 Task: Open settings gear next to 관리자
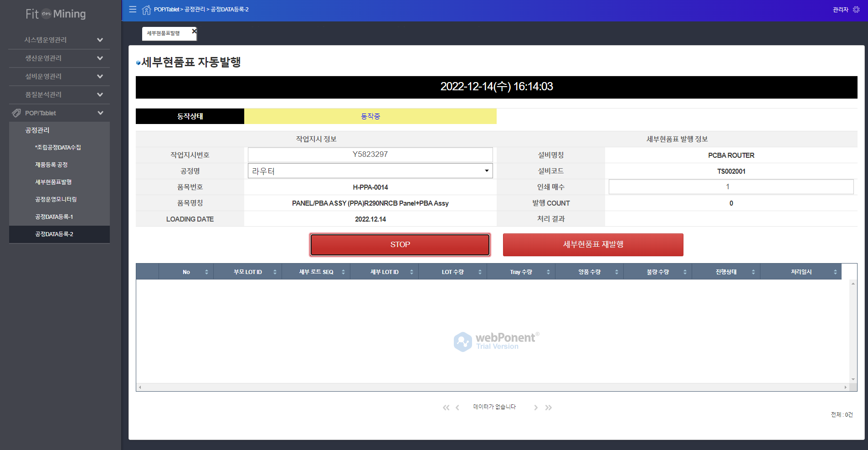[x=856, y=9]
